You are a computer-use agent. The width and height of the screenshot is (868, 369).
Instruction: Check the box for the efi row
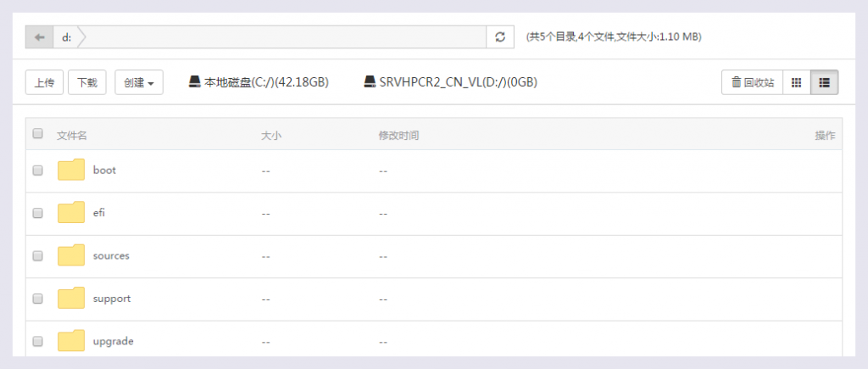[x=37, y=213]
